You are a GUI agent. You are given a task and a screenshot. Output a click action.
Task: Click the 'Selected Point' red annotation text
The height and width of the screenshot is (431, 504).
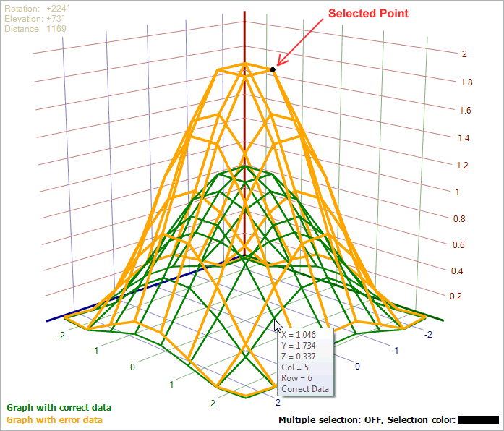(x=368, y=14)
